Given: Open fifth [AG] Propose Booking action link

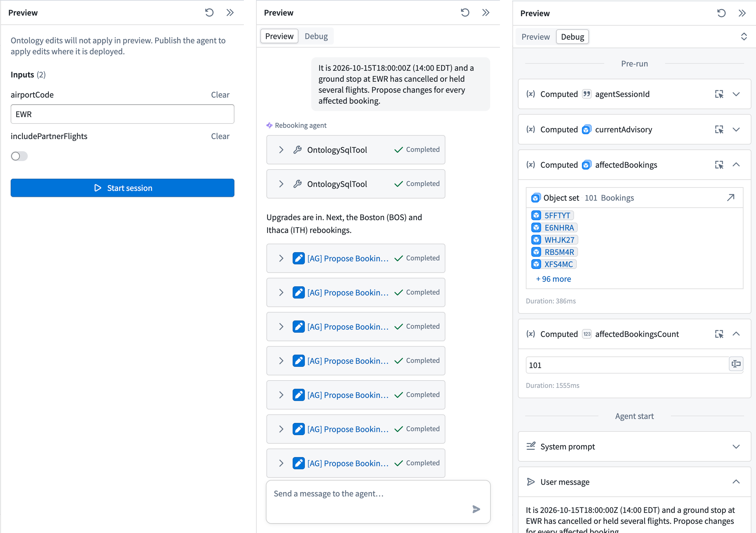Looking at the screenshot, I should click(348, 395).
